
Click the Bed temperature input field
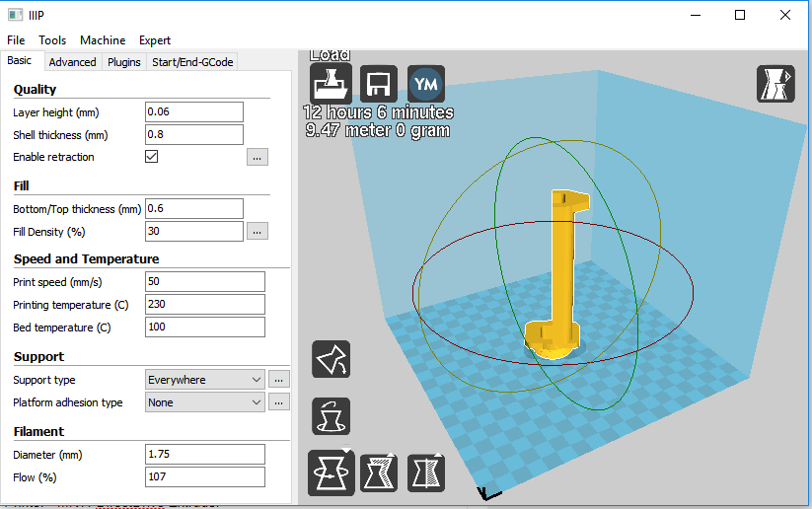pos(205,327)
